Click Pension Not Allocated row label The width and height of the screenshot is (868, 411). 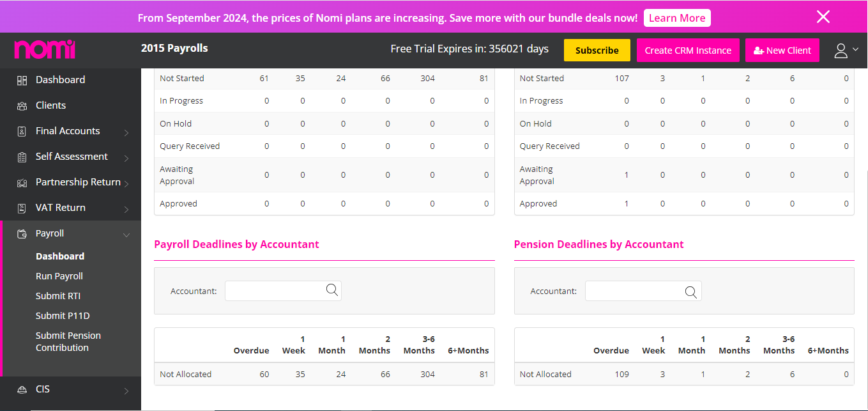pyautogui.click(x=545, y=375)
